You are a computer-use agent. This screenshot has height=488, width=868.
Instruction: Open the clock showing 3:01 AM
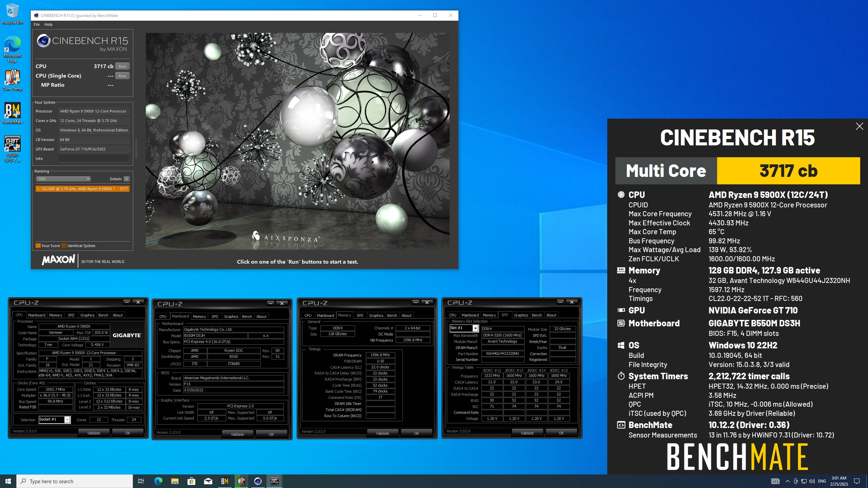click(x=839, y=481)
